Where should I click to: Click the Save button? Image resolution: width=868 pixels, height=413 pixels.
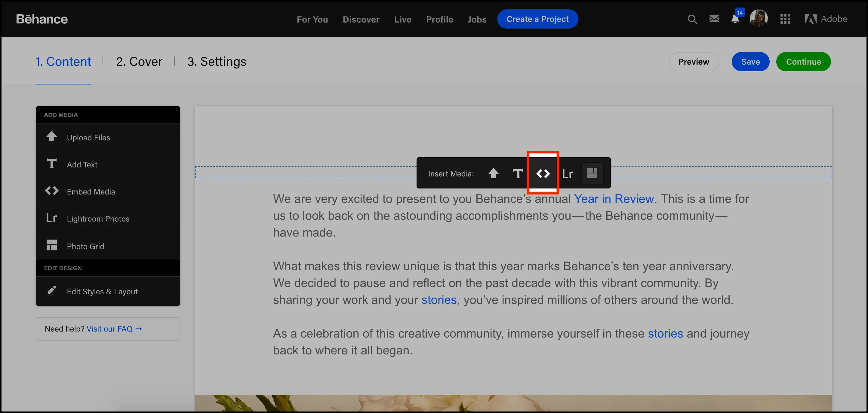[751, 61]
